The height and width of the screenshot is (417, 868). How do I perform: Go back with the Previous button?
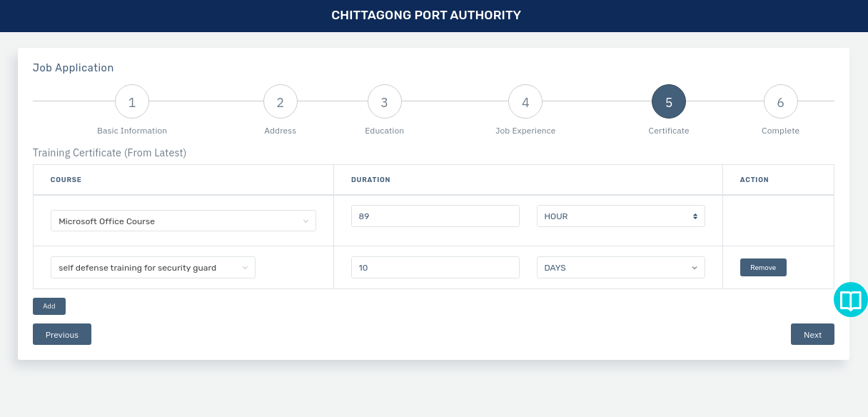tap(62, 334)
